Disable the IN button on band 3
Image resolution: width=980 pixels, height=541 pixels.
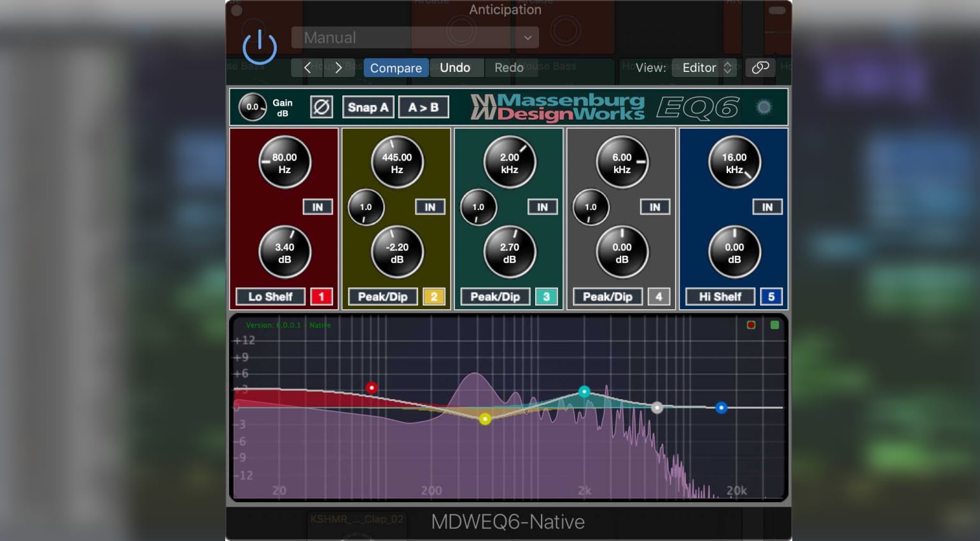tap(542, 207)
